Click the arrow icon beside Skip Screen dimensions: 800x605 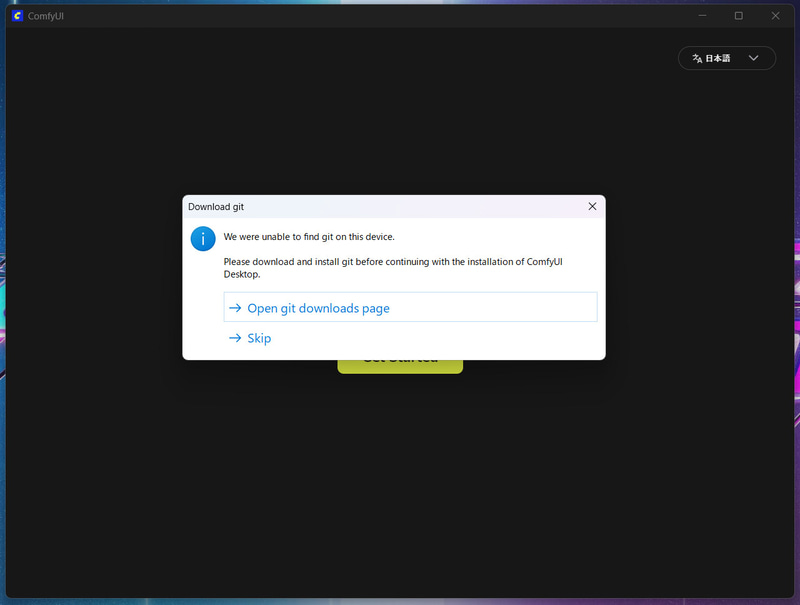(x=235, y=338)
